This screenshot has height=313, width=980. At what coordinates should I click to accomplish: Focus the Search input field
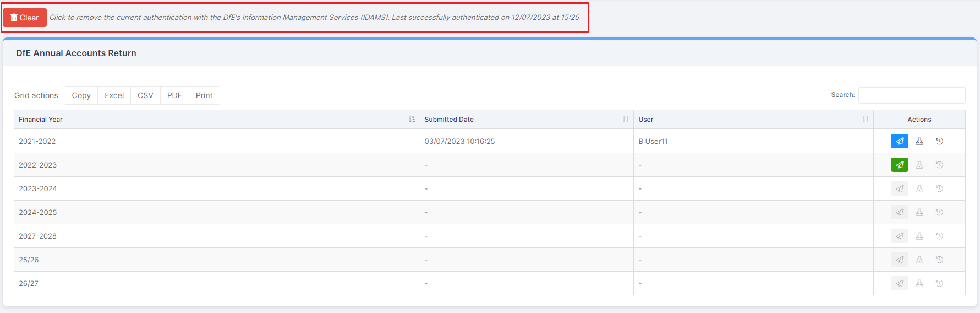tap(912, 95)
